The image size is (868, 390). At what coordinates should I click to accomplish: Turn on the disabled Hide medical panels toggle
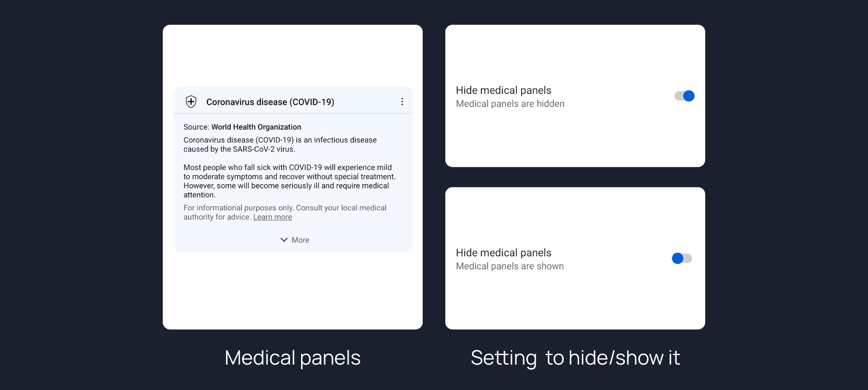tap(682, 258)
